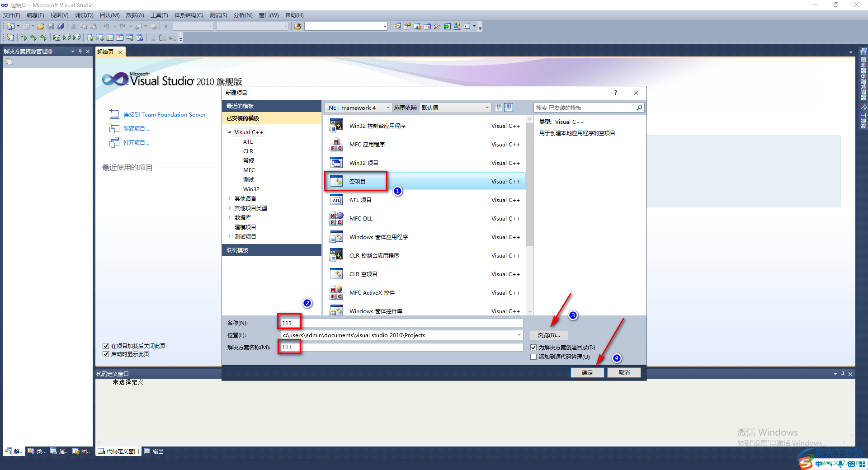Click the Undo arrow toolbar icon
The width and height of the screenshot is (868, 470).
click(107, 26)
